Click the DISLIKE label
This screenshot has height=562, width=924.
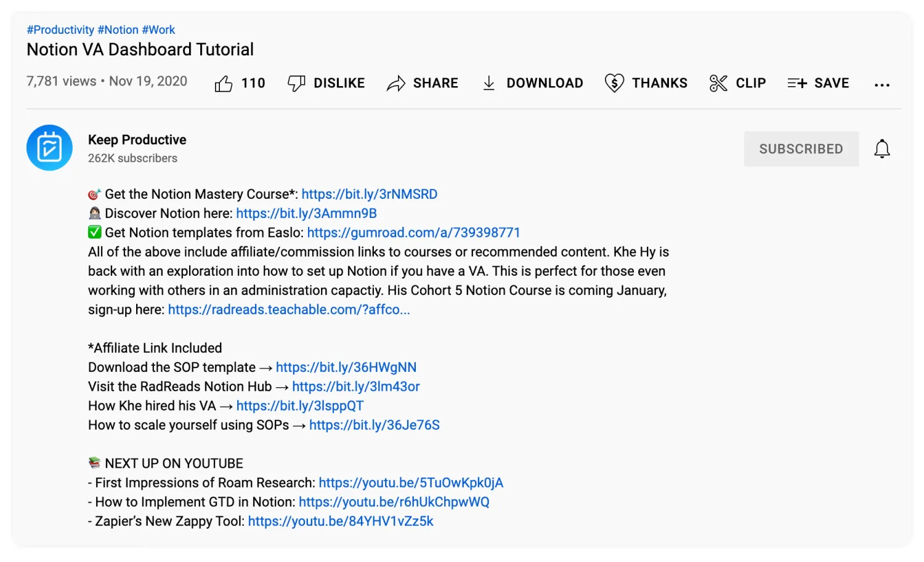339,83
